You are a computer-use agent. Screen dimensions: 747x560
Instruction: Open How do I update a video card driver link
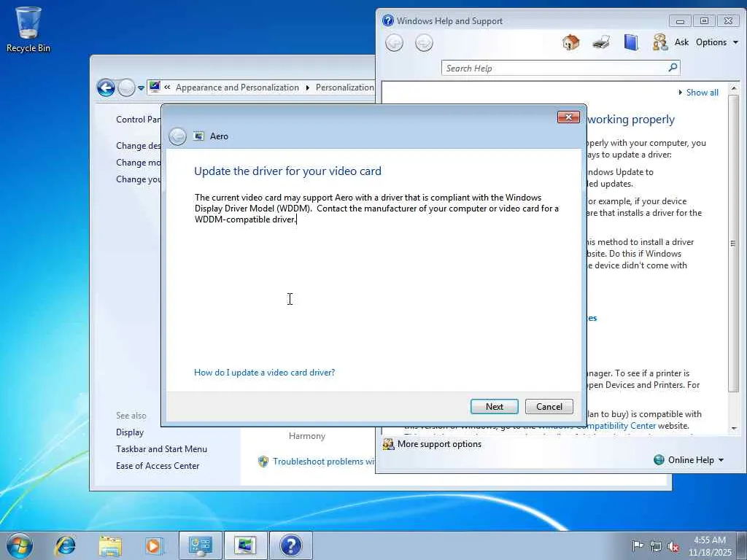[264, 373]
